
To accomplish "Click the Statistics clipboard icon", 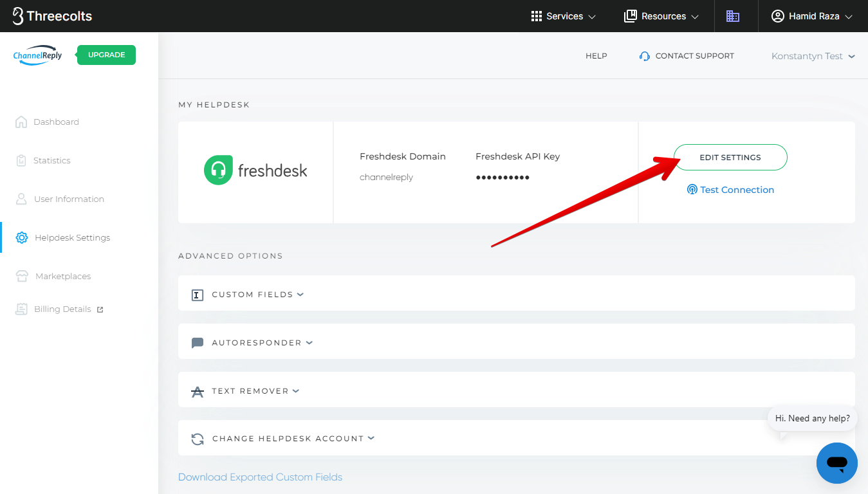I will point(21,160).
